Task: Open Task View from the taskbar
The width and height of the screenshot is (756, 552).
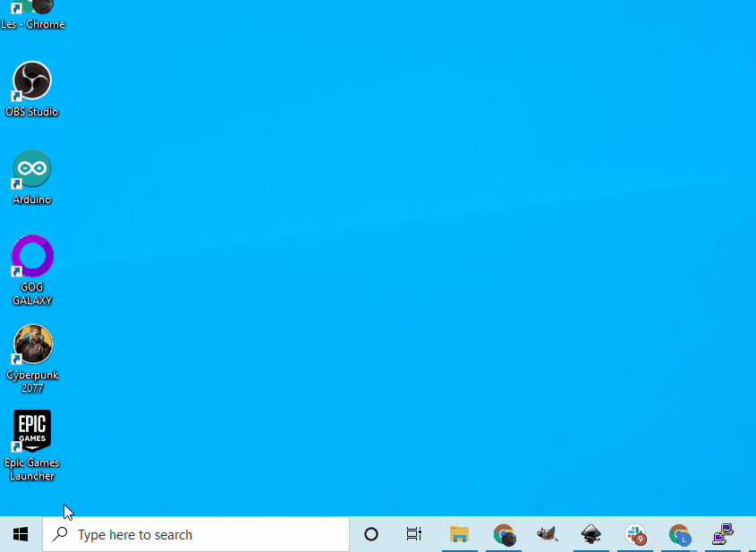Action: click(x=414, y=535)
